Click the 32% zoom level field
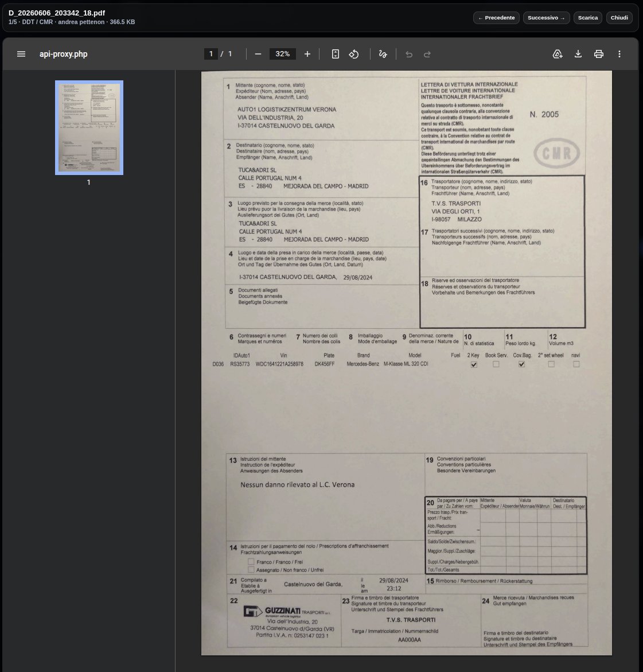Viewport: 643px width, 672px height. pos(282,54)
